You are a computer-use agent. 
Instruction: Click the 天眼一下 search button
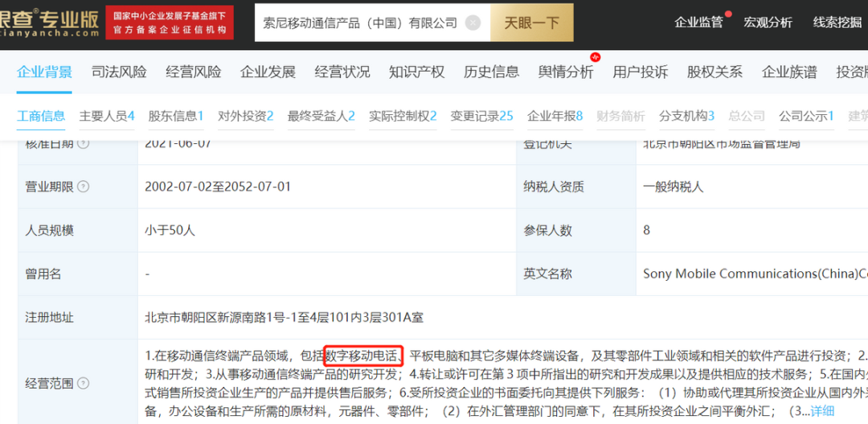click(531, 23)
